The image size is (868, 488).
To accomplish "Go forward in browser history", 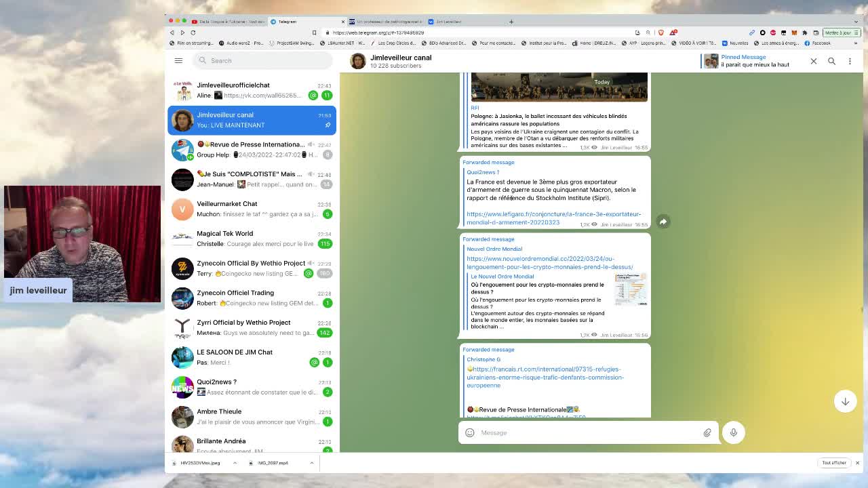I will [182, 33].
